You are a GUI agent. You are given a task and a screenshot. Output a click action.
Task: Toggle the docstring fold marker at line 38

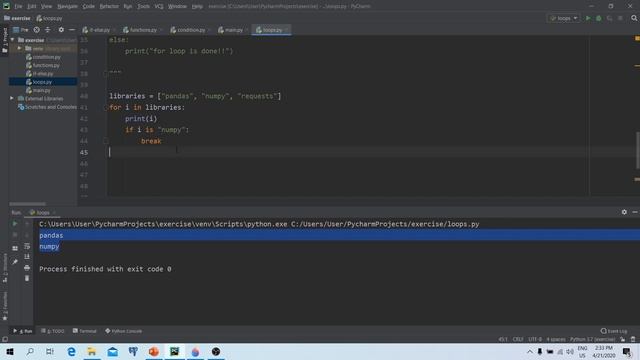coord(105,73)
